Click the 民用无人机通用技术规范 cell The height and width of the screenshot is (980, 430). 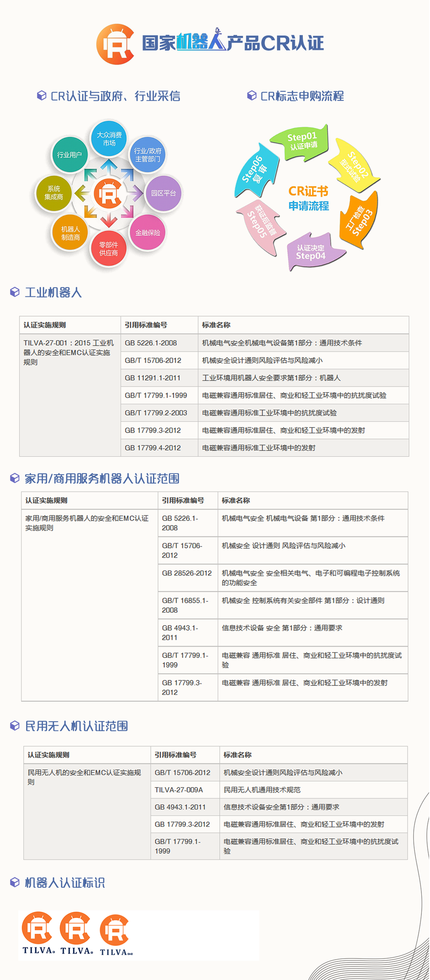[313, 790]
